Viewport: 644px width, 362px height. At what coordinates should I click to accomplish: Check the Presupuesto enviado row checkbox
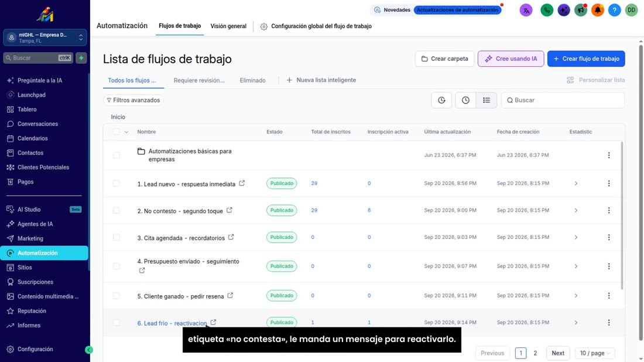pos(117,267)
